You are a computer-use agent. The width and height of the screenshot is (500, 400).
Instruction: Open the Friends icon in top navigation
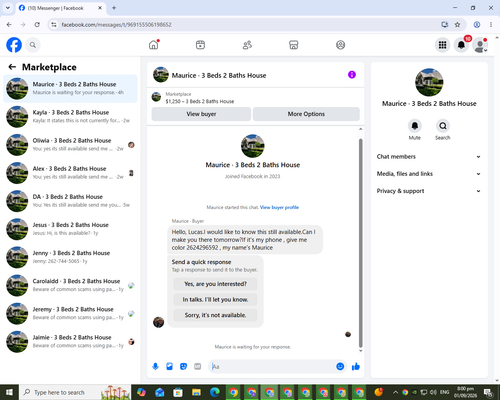(x=247, y=45)
